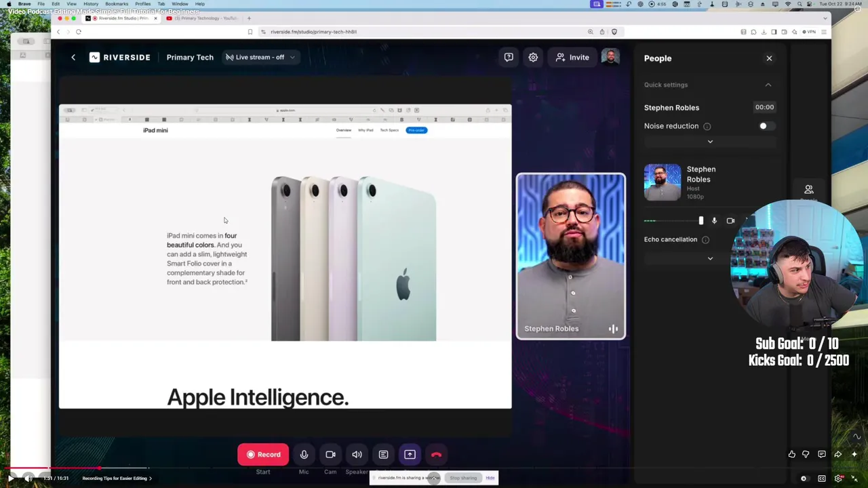Expand the chevron below Echo cancellation
Viewport: 868px width, 488px height.
point(710,258)
